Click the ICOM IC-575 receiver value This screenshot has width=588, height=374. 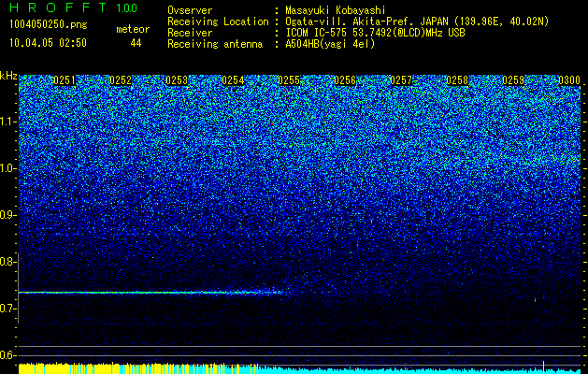(x=375, y=33)
